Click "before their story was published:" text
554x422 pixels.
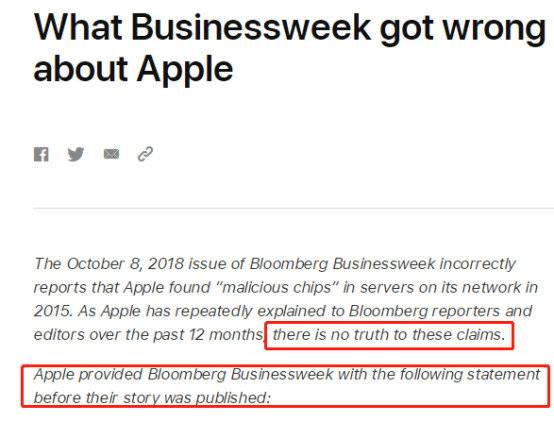(x=152, y=398)
